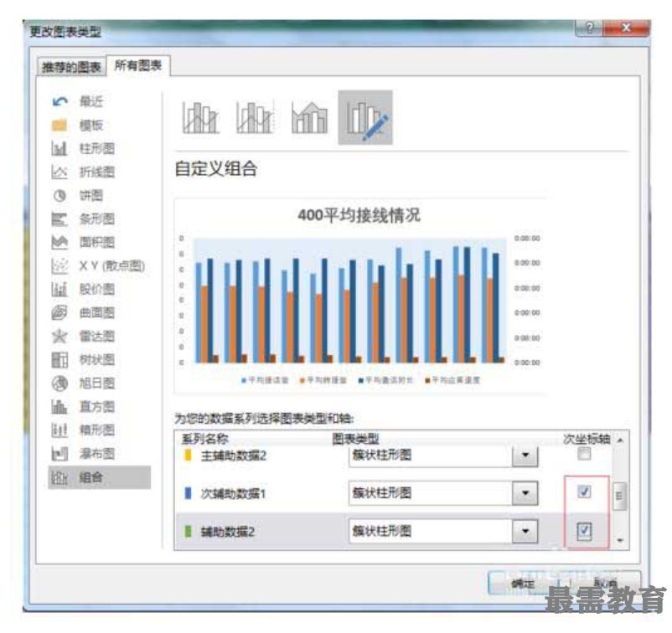
Task: Switch to the 所有图表 tab
Action: tap(138, 65)
